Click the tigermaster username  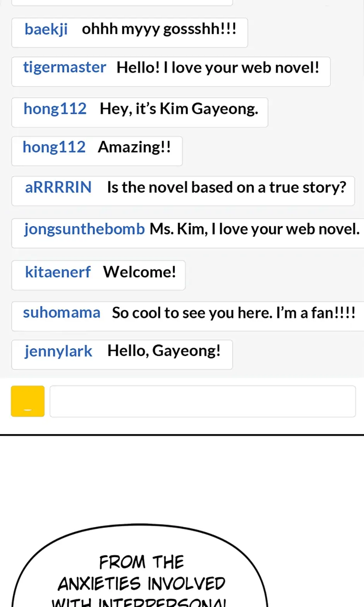(x=64, y=67)
